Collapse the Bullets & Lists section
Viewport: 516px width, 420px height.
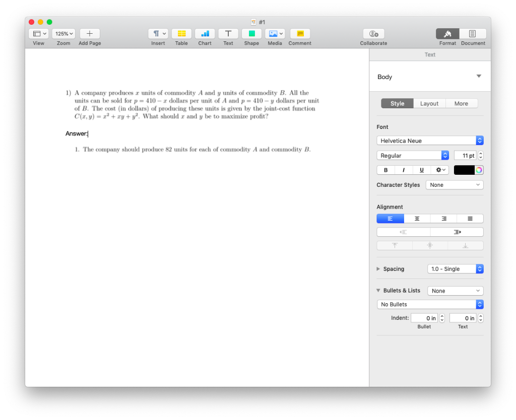tap(378, 291)
